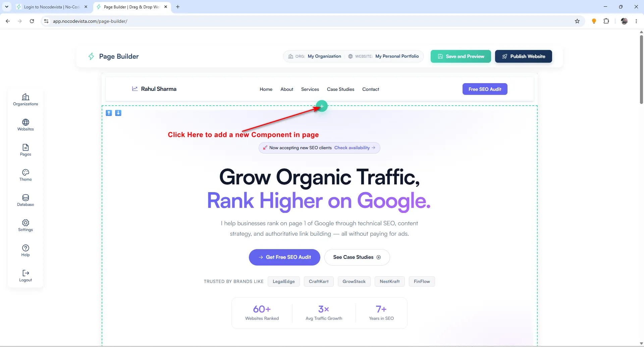
Task: Click the Rank Higher on Google heading
Action: click(x=319, y=200)
